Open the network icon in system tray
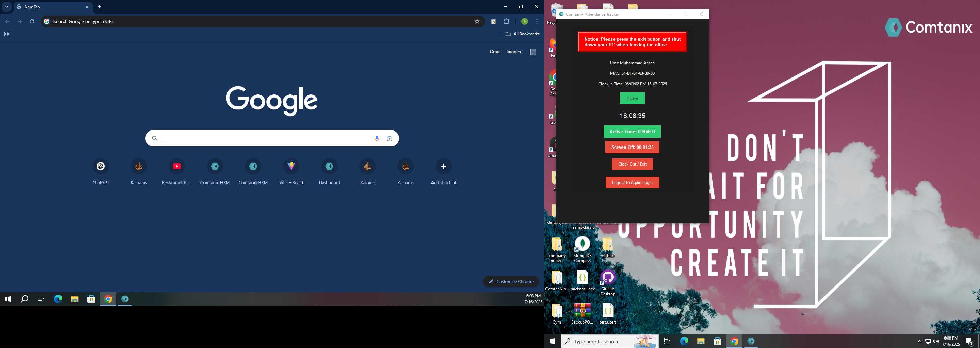This screenshot has height=348, width=980. click(928, 341)
